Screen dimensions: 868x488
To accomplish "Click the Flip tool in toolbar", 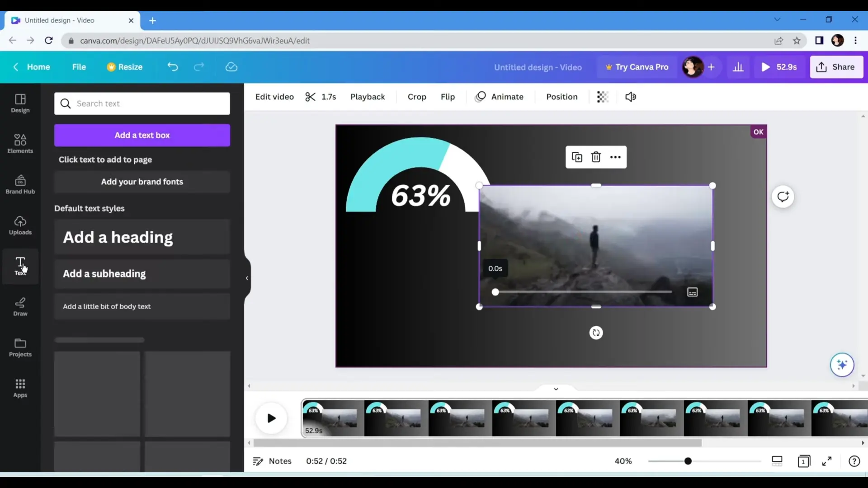I will pyautogui.click(x=447, y=97).
